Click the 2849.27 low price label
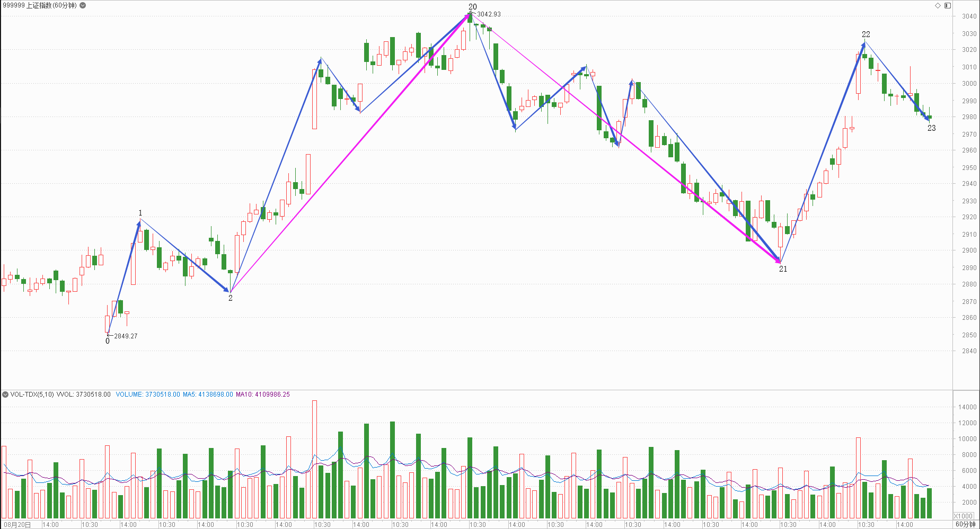Viewport: 980px width, 529px height. (x=126, y=336)
